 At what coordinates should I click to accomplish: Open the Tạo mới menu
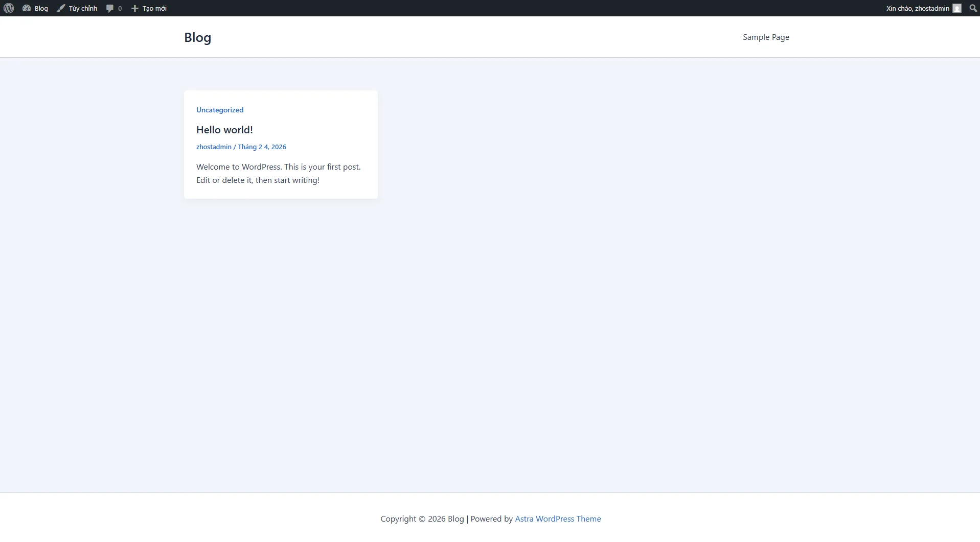tap(149, 8)
